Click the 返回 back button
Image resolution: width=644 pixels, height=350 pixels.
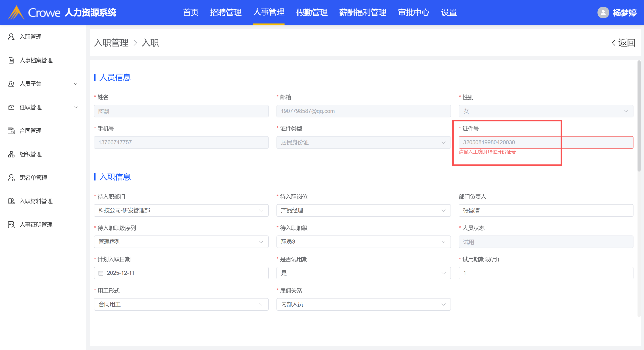(x=623, y=43)
